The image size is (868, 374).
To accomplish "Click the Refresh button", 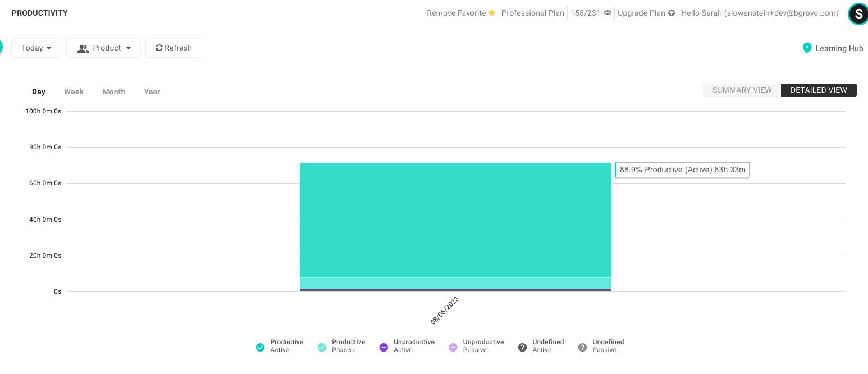I will (x=173, y=48).
